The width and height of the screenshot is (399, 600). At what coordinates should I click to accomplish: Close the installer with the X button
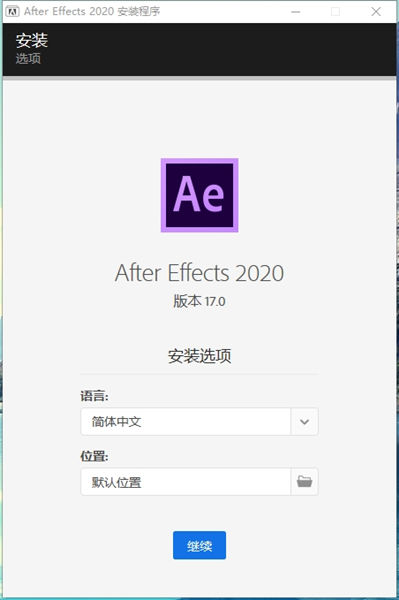[x=376, y=12]
